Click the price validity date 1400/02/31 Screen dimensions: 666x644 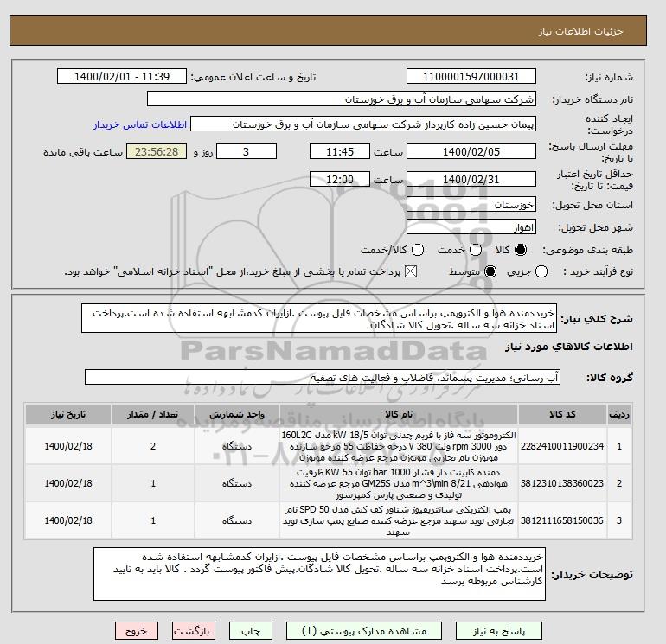pyautogui.click(x=471, y=179)
